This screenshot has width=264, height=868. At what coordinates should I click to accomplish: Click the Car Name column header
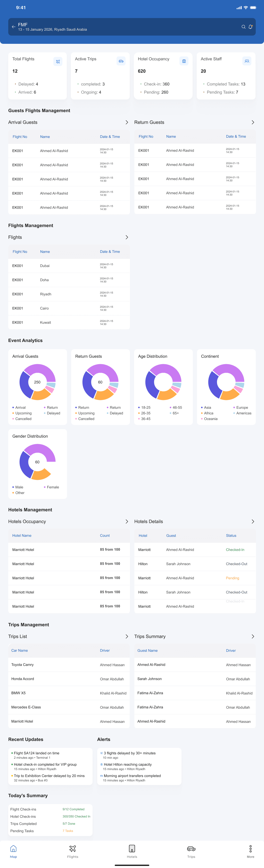click(20, 650)
